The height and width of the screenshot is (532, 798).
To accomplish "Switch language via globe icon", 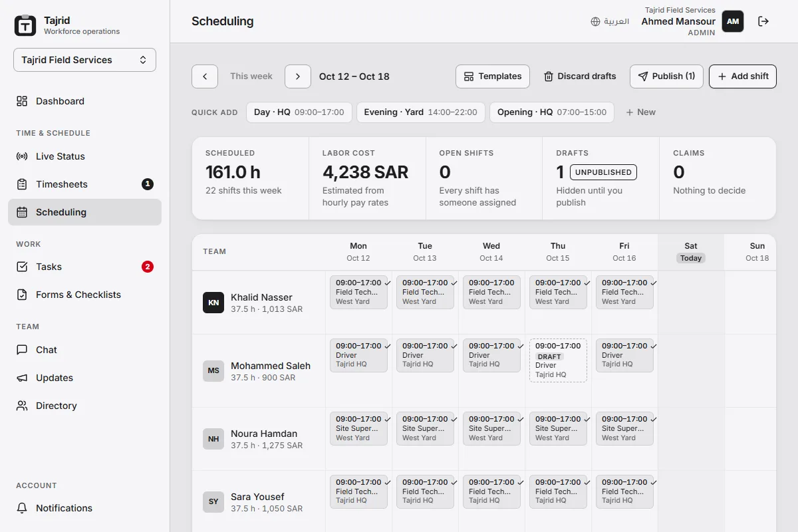I will 610,21.
